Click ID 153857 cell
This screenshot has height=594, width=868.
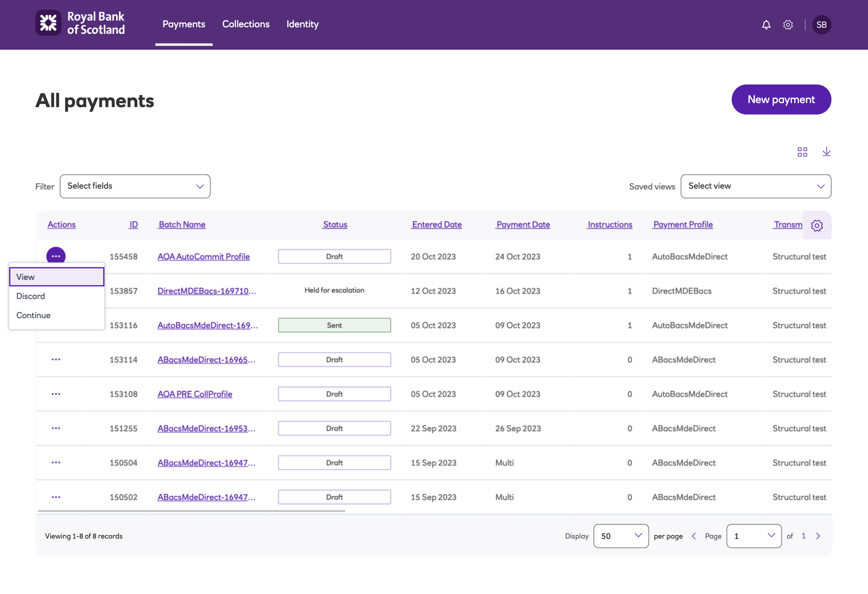[123, 291]
